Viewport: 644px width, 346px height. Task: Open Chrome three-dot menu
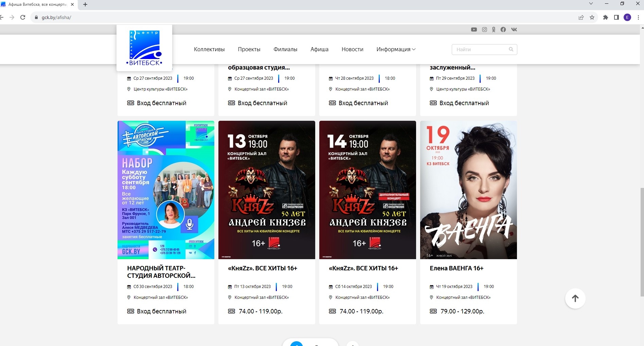tap(638, 17)
